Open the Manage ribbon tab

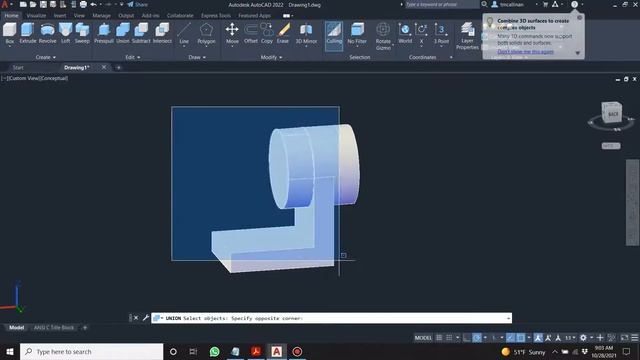(101, 16)
